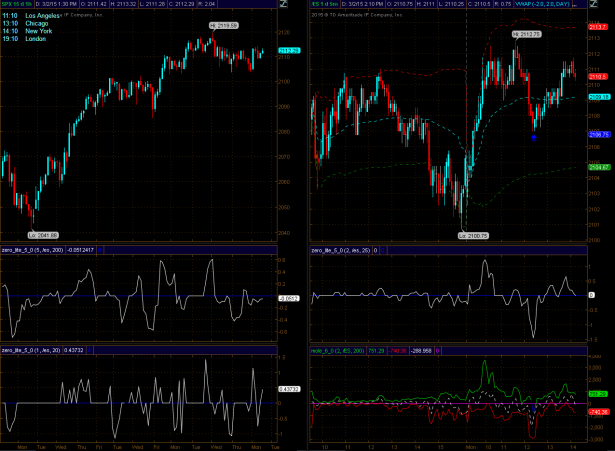Screen dimensions: 615x451
Task: Click the green 751.29 value in mole header
Action: tap(376, 351)
